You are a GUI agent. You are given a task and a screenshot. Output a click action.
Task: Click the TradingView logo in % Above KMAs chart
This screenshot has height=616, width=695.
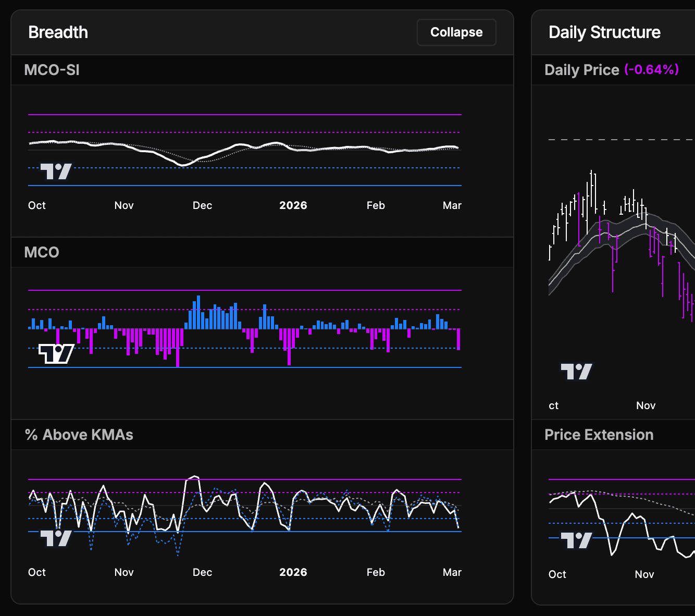tap(56, 538)
